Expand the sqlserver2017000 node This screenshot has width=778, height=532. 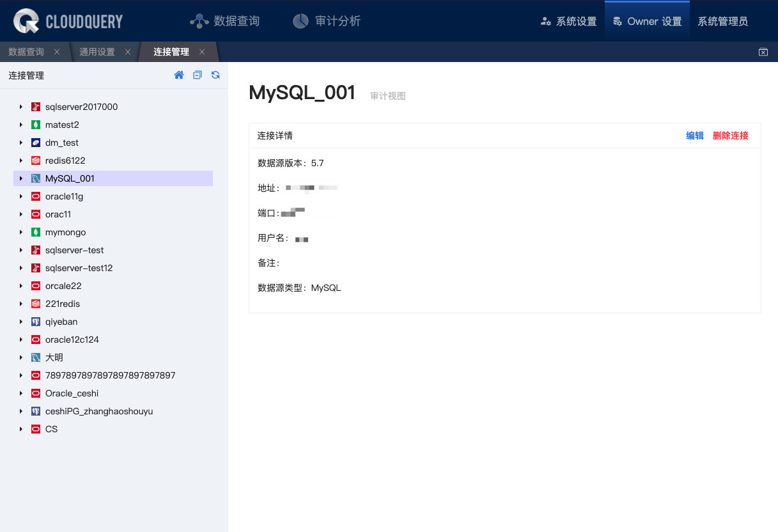(x=21, y=107)
